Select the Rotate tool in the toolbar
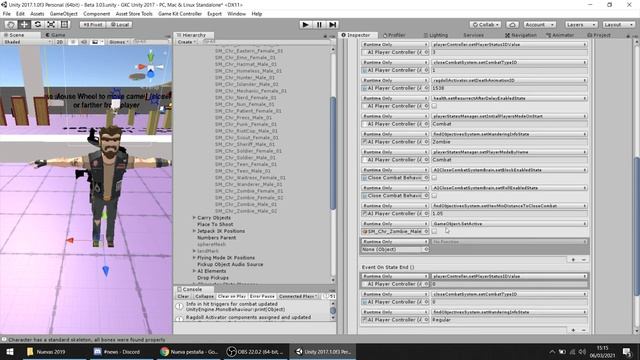The height and width of the screenshot is (360, 640). [38, 24]
